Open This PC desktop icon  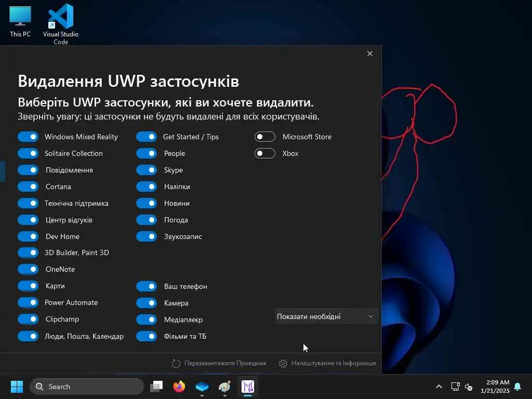point(20,21)
